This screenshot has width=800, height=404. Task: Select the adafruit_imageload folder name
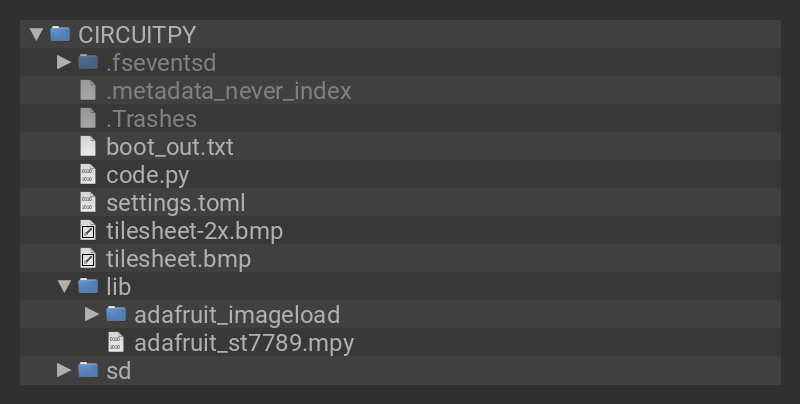coord(237,315)
